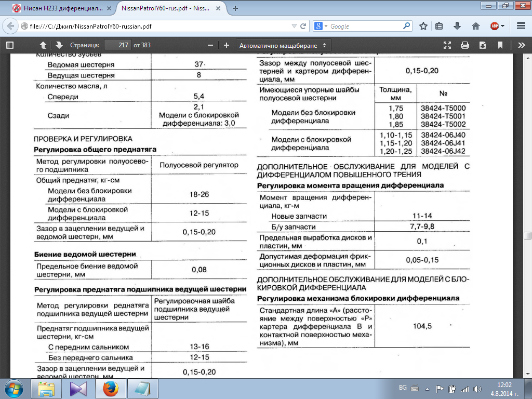532x399 pixels.
Task: Open the Adblock Plus menu
Action: 497,26
